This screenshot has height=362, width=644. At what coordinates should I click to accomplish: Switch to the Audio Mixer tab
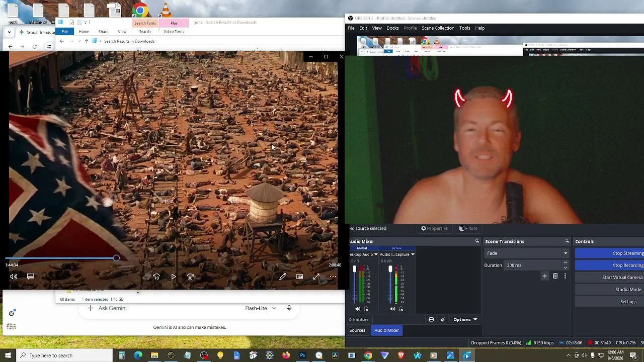coord(386,330)
